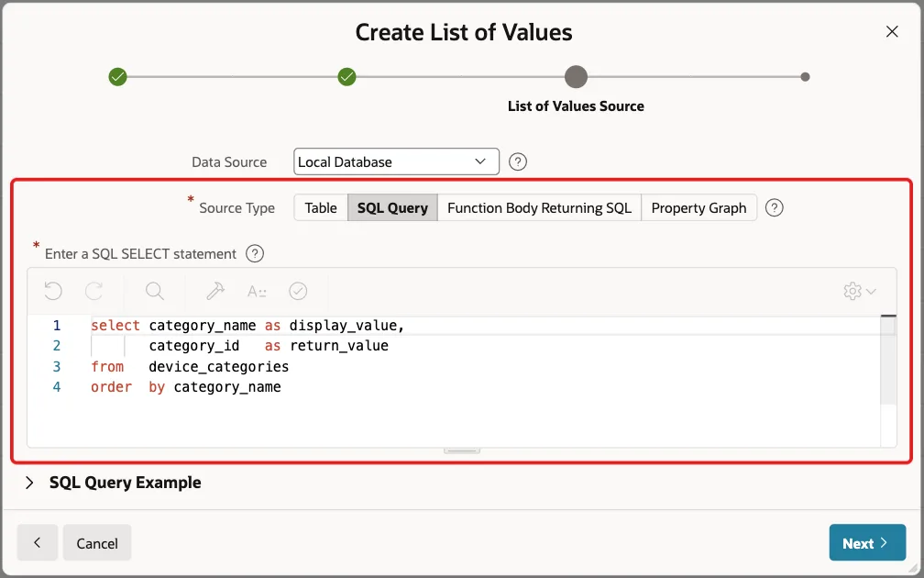Open the Query Builder wrench icon
924x578 pixels.
(215, 291)
